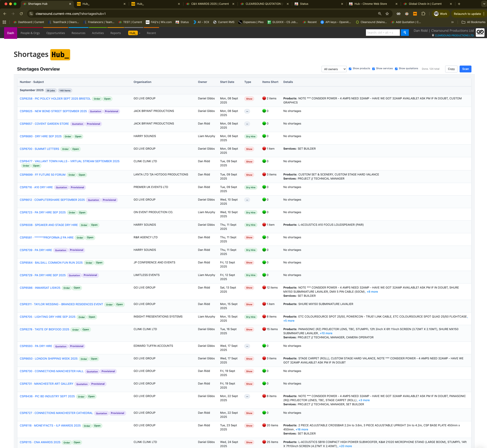Screen dimensions: 487x448
Task: Click the blue search magnifier button
Action: (405, 32)
